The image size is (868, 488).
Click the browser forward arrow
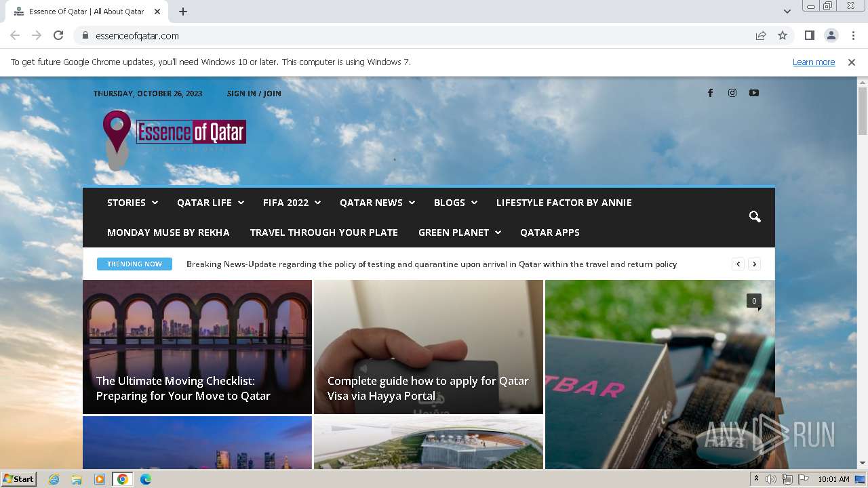[37, 35]
